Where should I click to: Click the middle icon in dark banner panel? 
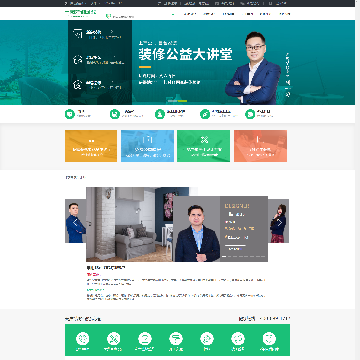[78, 60]
